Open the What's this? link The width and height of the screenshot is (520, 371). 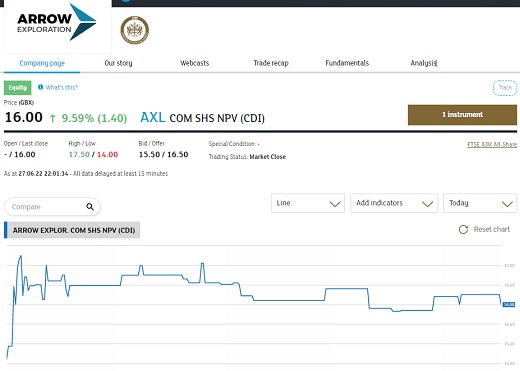point(62,87)
